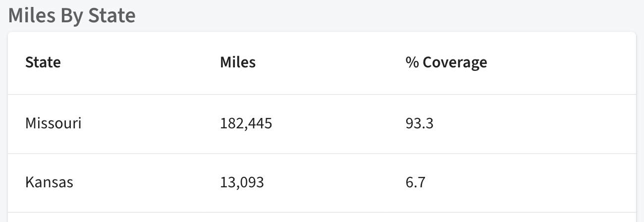644x222 pixels.
Task: Click empty space right of 93.3 in Missouri row
Action: coord(534,123)
